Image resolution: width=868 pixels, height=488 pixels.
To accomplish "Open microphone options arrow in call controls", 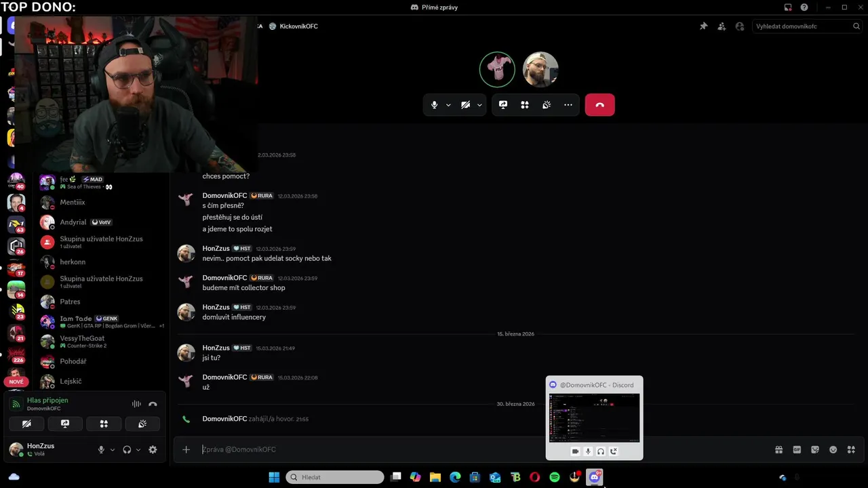I will [x=448, y=105].
